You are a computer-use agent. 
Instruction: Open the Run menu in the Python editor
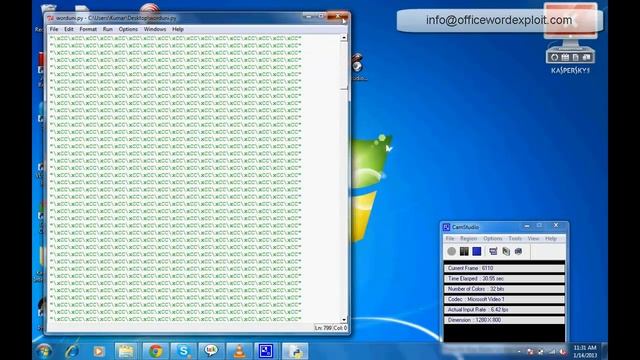(107, 29)
